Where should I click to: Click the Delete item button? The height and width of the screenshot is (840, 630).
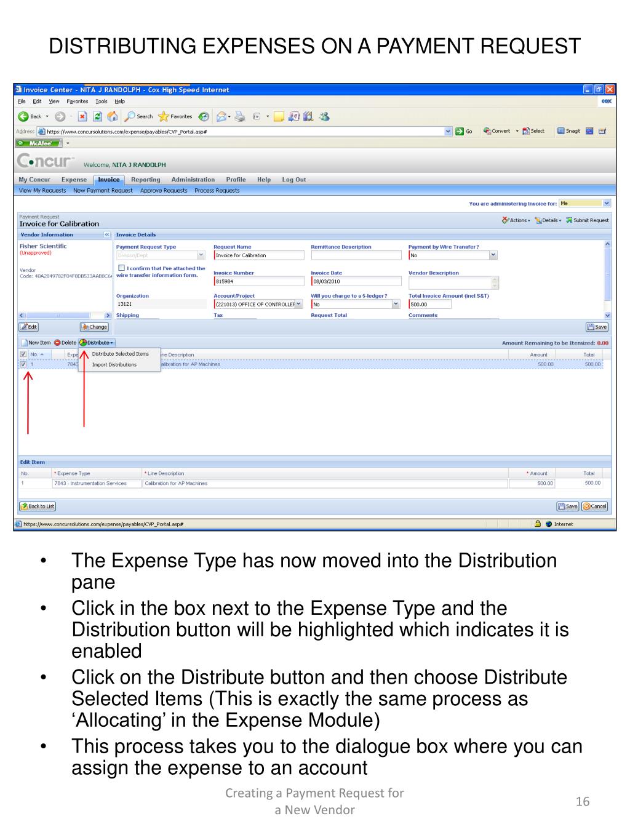click(x=65, y=343)
